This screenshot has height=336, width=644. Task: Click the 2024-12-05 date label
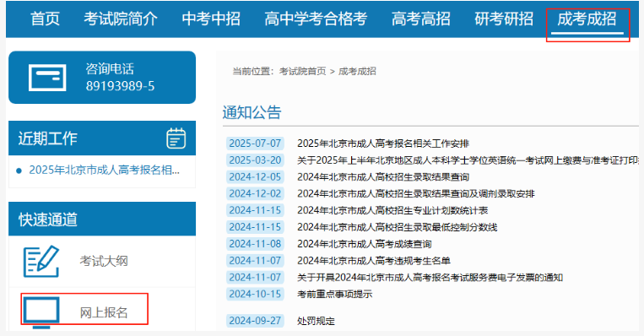click(x=255, y=177)
